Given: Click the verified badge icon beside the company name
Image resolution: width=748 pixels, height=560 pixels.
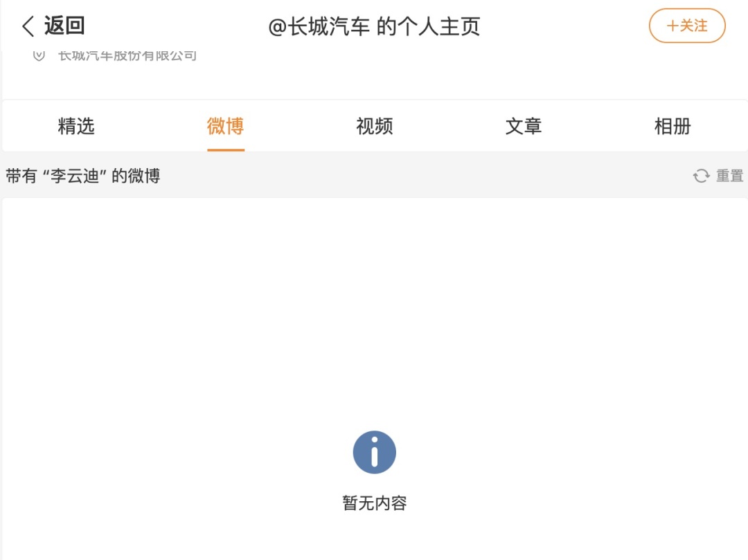Looking at the screenshot, I should coord(39,56).
